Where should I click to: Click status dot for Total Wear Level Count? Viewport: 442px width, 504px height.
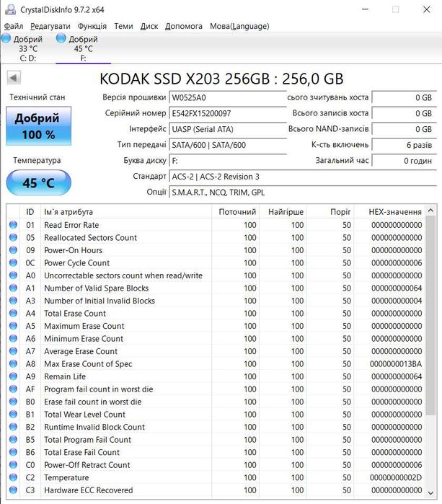coord(13,414)
